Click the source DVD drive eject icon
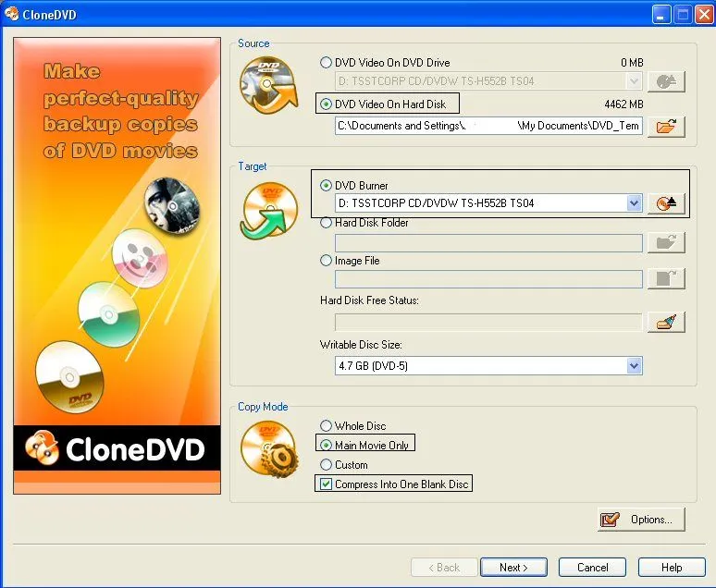Viewport: 716px width, 588px height. (665, 81)
